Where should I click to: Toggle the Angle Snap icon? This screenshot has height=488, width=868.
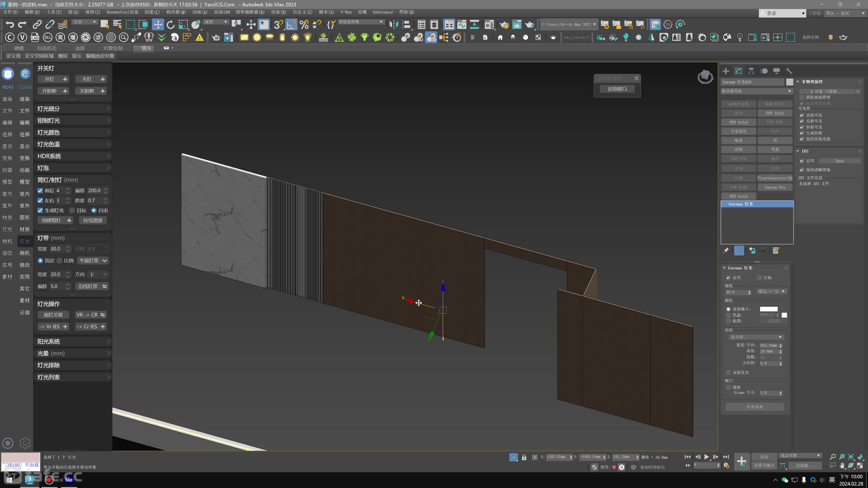coord(291,24)
